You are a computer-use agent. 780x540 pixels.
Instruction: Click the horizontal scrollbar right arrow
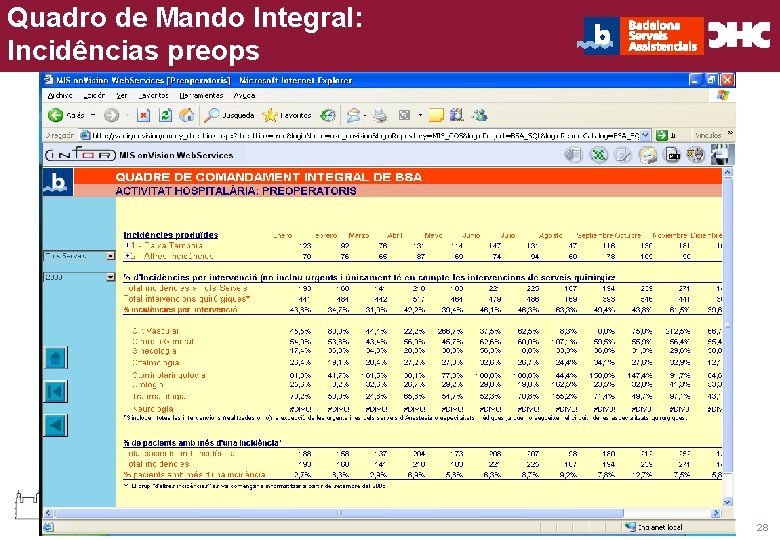(x=716, y=513)
